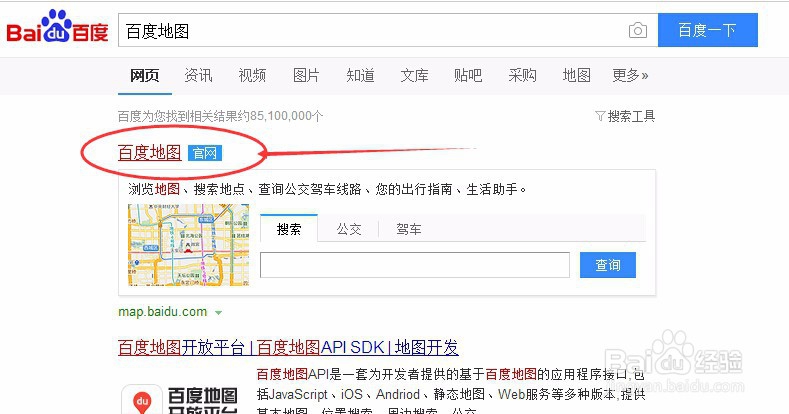Open the 地图 tab

pyautogui.click(x=576, y=75)
